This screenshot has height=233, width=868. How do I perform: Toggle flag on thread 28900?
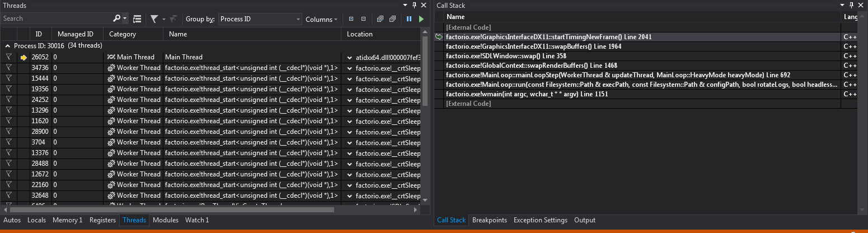pos(8,132)
